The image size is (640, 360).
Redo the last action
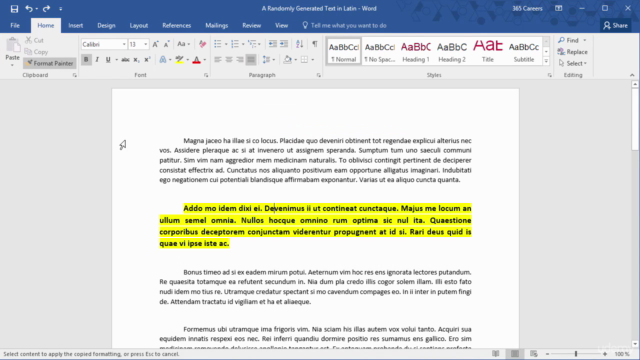pos(46,9)
